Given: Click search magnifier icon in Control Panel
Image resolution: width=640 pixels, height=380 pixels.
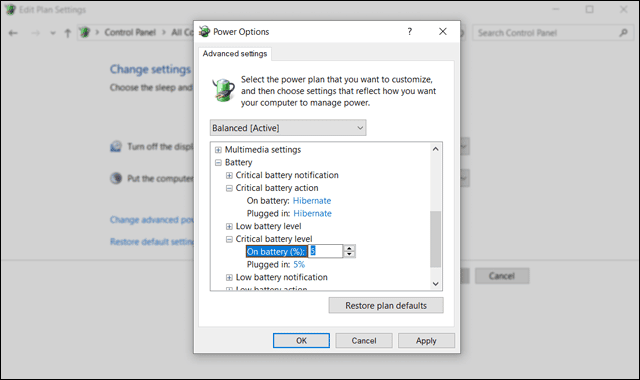Looking at the screenshot, I should (x=623, y=33).
